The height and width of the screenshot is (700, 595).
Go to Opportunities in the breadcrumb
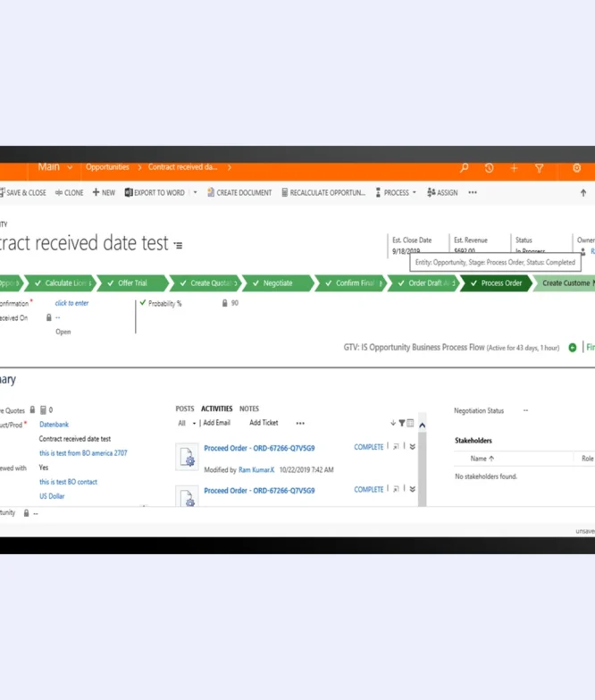107,167
